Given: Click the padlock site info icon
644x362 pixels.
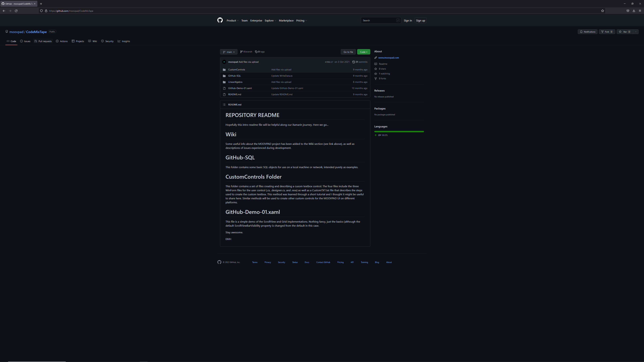Looking at the screenshot, I should 46,11.
